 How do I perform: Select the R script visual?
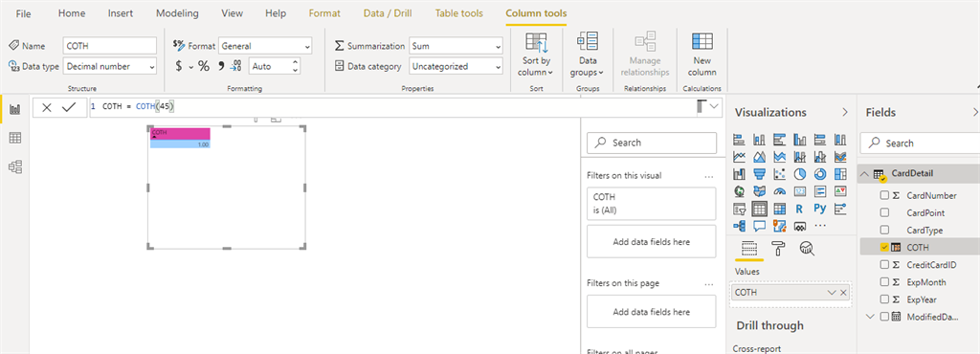coord(799,209)
